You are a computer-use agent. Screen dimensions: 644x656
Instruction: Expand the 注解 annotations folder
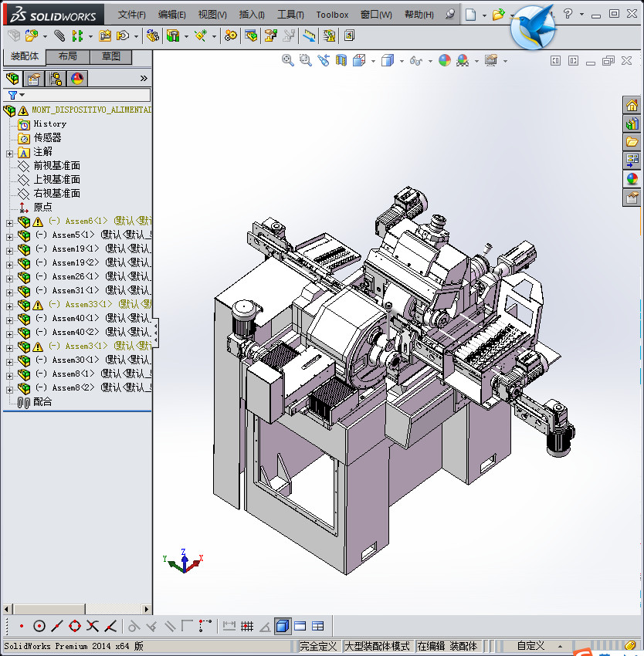point(9,152)
